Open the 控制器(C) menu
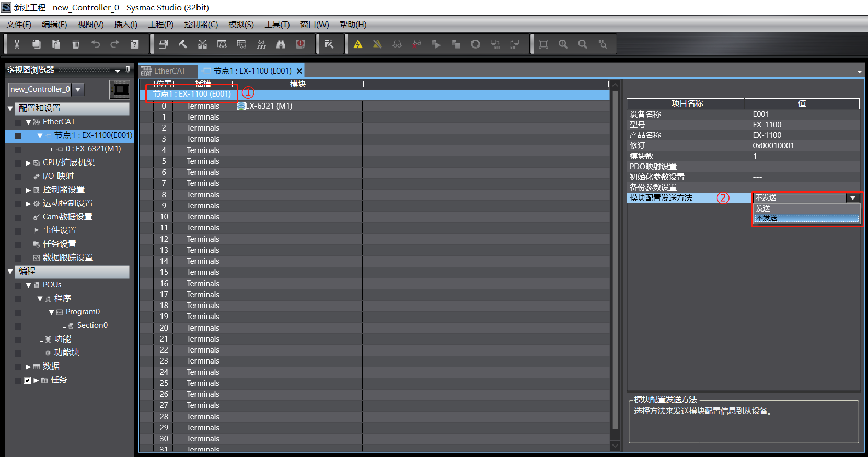868x457 pixels. tap(201, 25)
